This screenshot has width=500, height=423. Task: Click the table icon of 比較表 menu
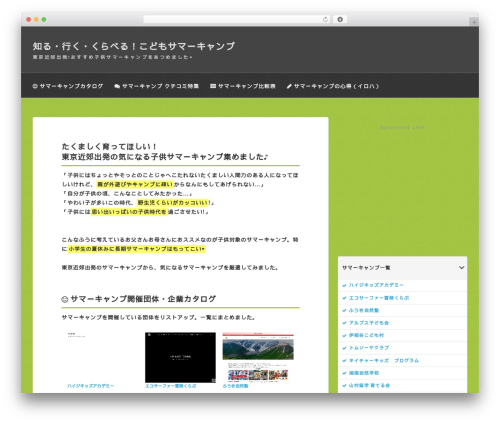[213, 86]
